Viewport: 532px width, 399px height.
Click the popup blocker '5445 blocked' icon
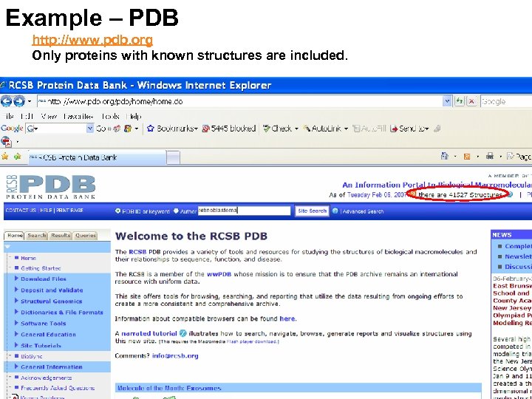[x=205, y=129]
